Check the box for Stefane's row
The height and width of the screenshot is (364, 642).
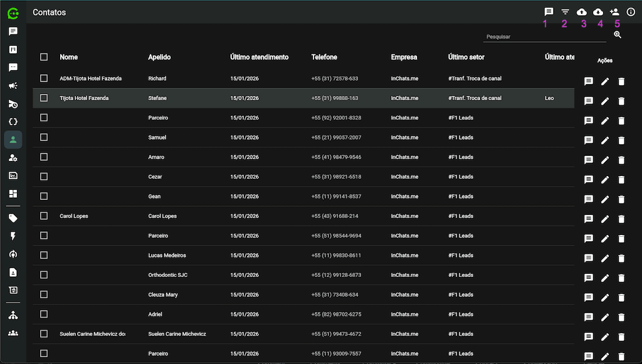pos(44,98)
